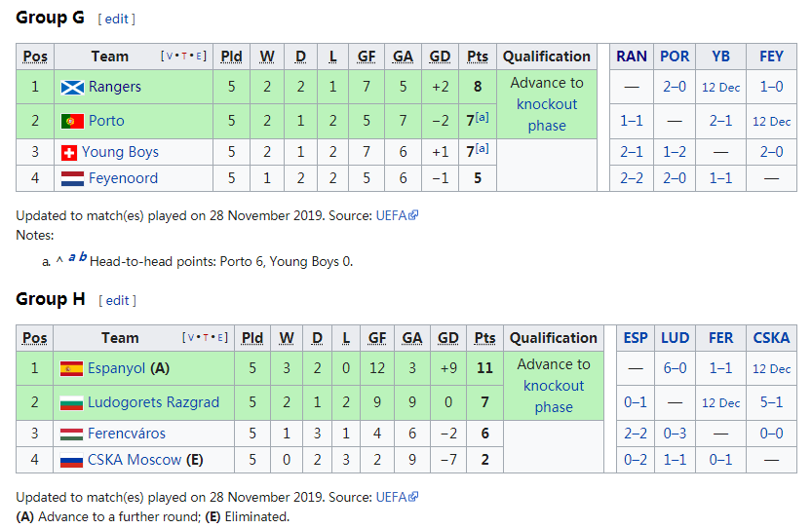812x529 pixels.
Task: Click the FEY column header abbreviation
Action: tap(771, 57)
